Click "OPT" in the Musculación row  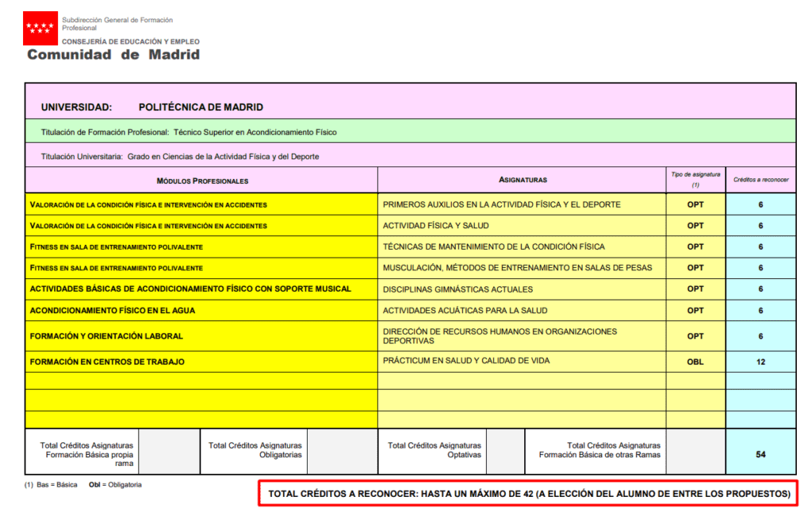695,268
